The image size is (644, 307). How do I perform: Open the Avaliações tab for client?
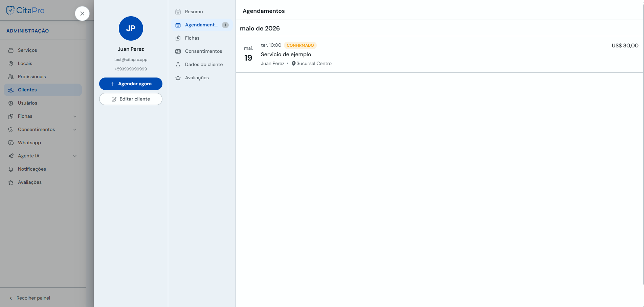[x=202, y=78]
